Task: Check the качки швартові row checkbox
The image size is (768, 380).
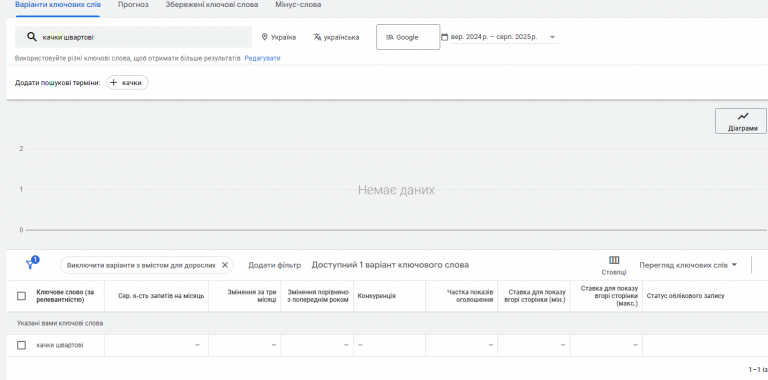Action: pos(22,345)
